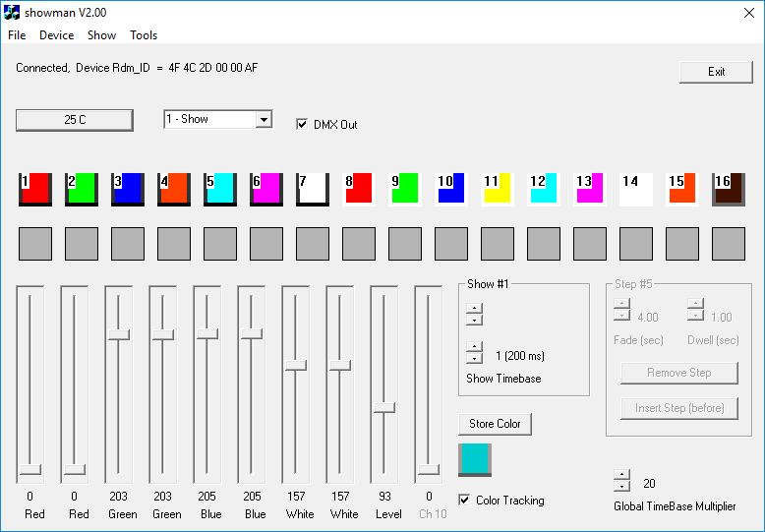Click the first White slider thumb at 157
Viewport: 765px width, 532px height.
tap(296, 365)
